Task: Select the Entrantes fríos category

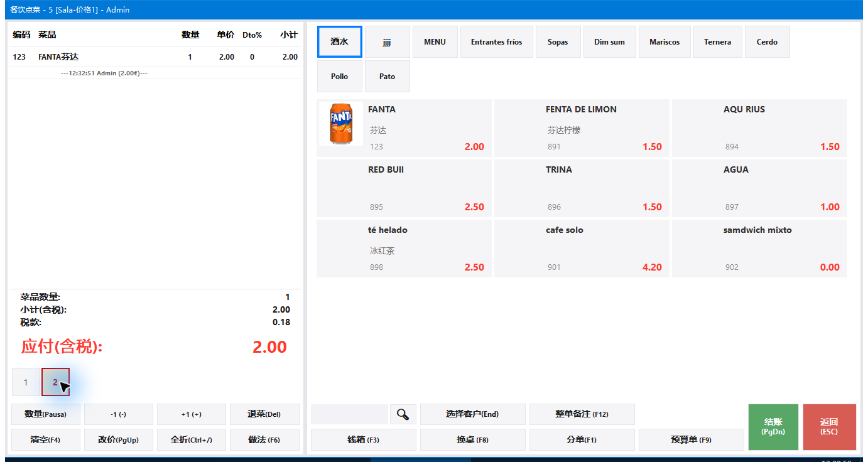Action: [x=497, y=42]
